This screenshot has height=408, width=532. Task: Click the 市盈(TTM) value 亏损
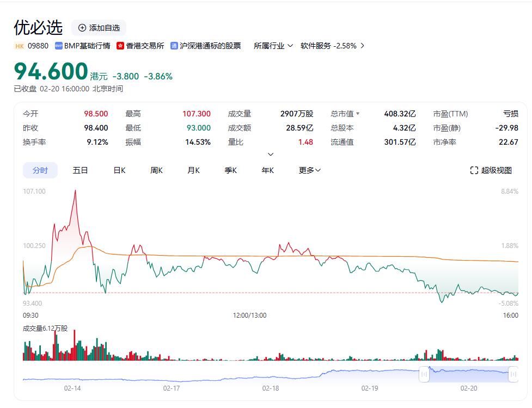point(511,114)
